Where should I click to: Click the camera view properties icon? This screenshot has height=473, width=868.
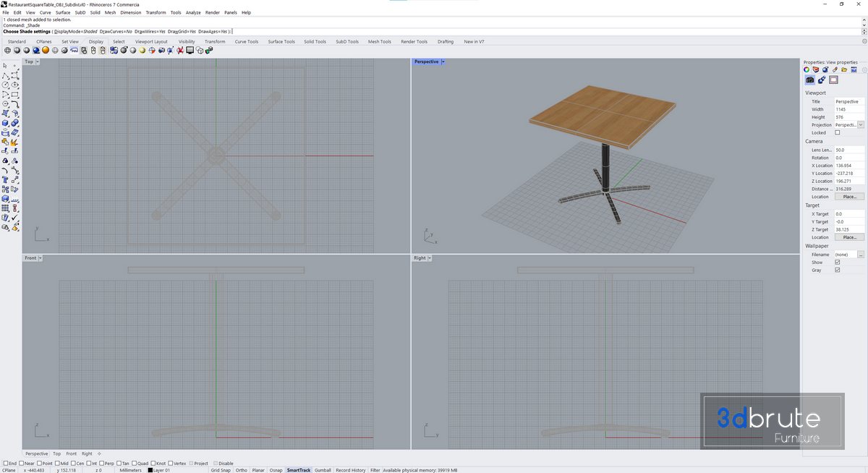pos(810,80)
